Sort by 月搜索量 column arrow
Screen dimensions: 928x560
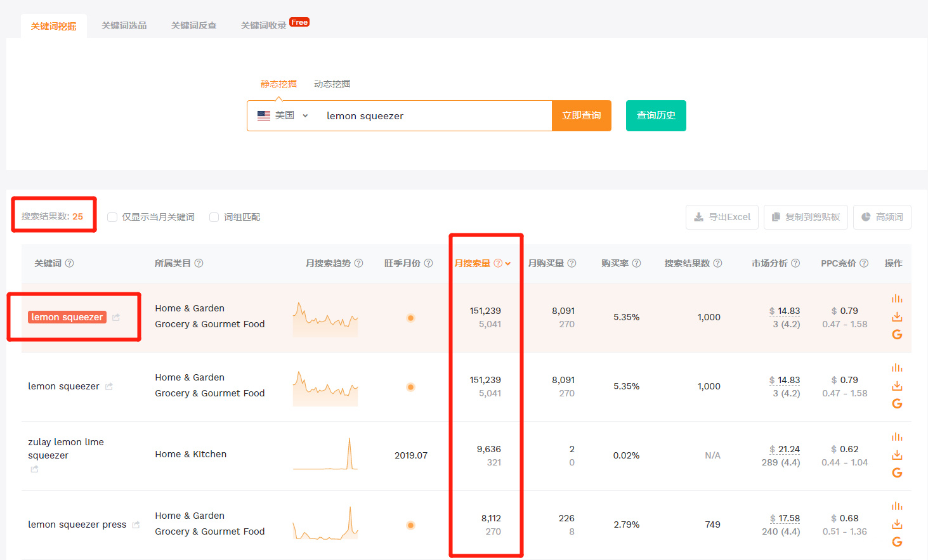click(x=508, y=264)
